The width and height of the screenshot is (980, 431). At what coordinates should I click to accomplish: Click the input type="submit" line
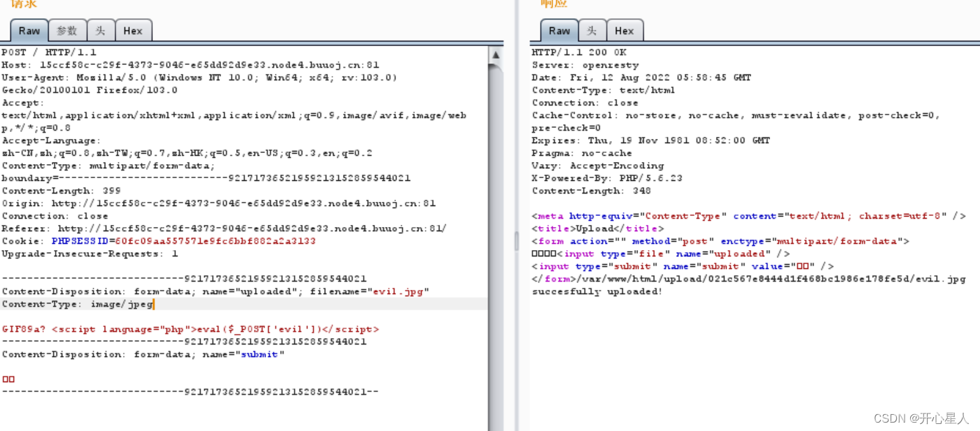[682, 266]
